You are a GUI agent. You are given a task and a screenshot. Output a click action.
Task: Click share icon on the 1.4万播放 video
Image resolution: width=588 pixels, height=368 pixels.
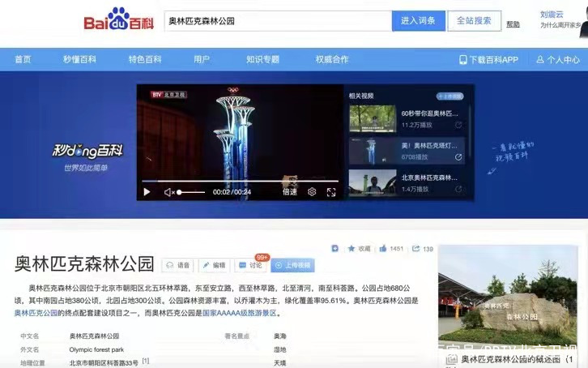458,189
